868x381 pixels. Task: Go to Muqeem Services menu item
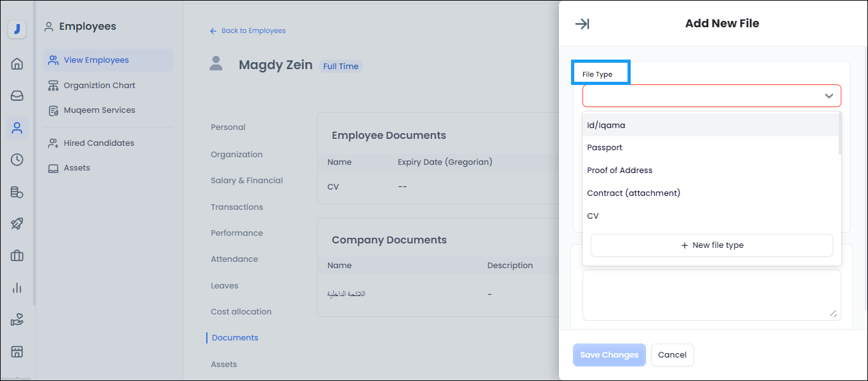99,110
